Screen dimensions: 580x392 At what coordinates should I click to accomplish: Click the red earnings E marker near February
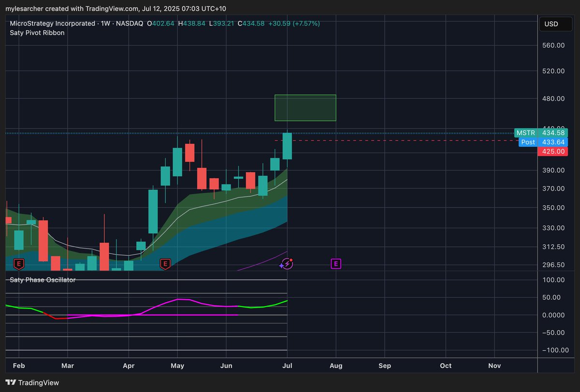[18, 264]
